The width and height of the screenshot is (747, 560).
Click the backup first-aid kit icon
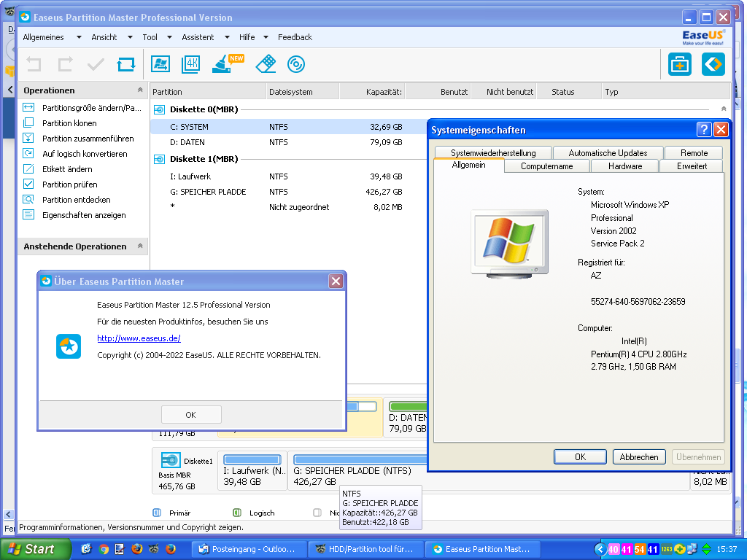680,64
